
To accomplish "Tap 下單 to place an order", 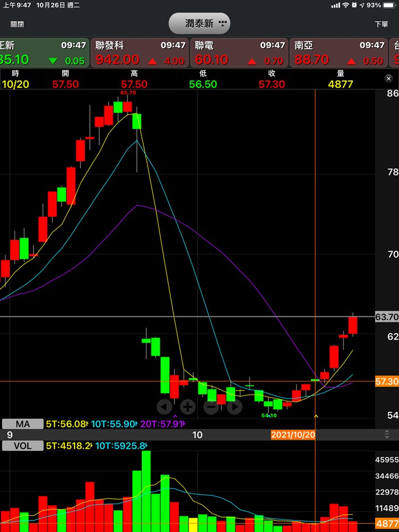I will [x=381, y=24].
